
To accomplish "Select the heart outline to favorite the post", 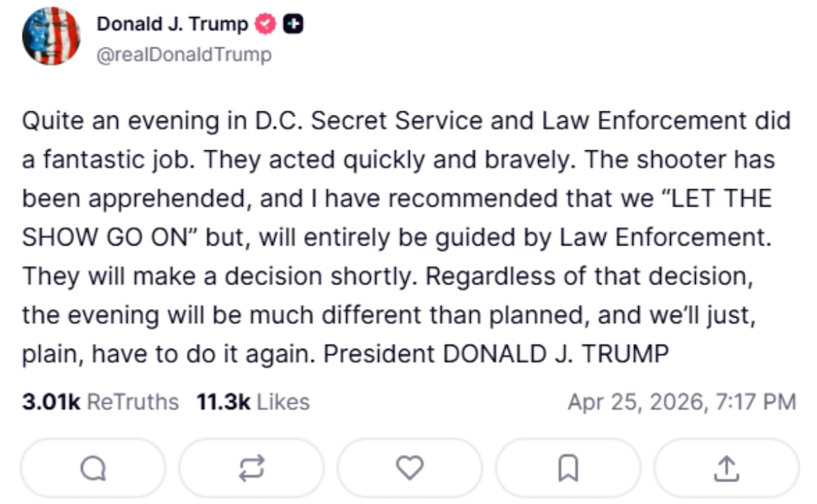I will click(411, 467).
